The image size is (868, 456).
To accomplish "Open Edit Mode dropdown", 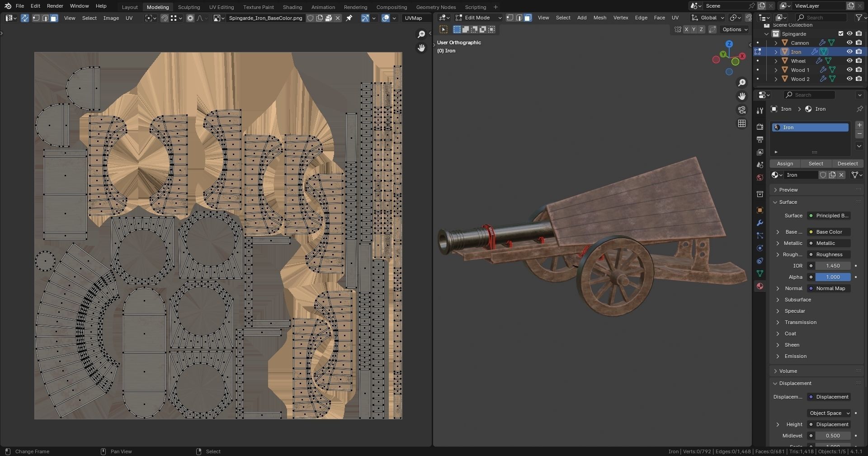I will click(478, 18).
